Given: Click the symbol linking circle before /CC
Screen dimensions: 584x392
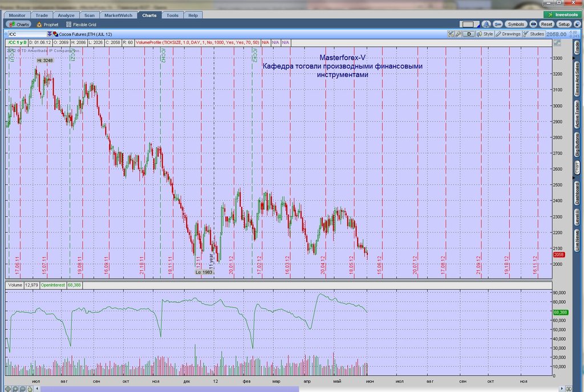Looking at the screenshot, I should [x=6, y=34].
